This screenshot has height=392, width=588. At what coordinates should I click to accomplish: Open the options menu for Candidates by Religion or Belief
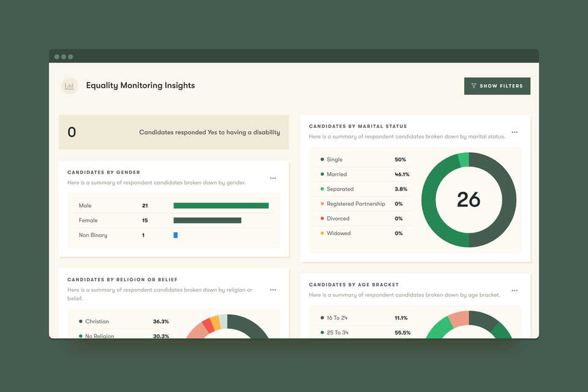point(273,290)
